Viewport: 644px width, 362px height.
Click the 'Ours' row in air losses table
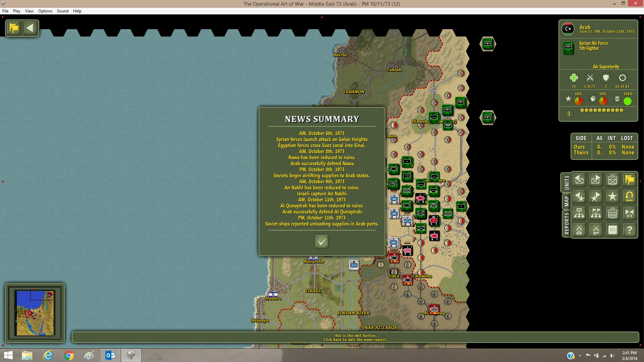click(x=604, y=147)
